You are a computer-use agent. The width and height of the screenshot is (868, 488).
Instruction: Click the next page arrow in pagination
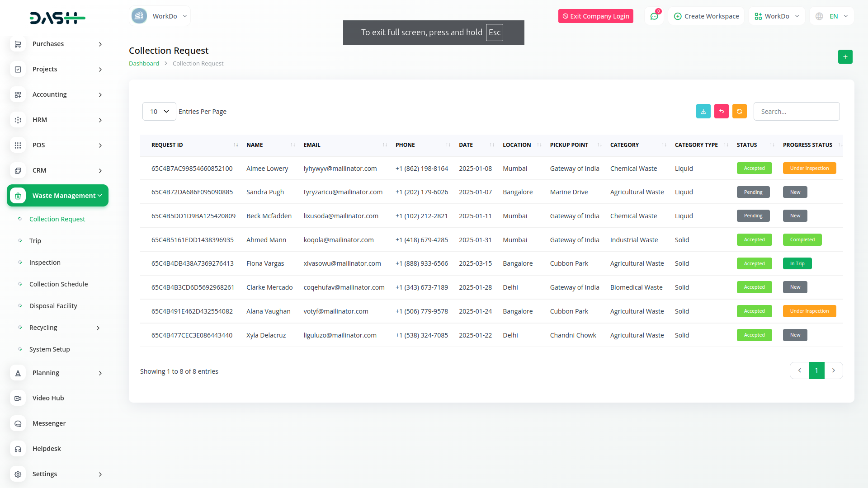[x=833, y=371]
